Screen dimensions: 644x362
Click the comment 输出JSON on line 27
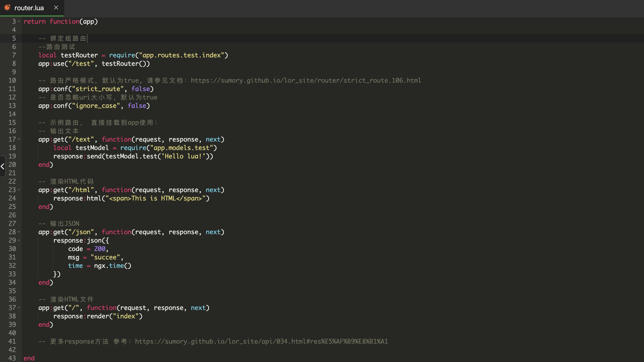64,223
